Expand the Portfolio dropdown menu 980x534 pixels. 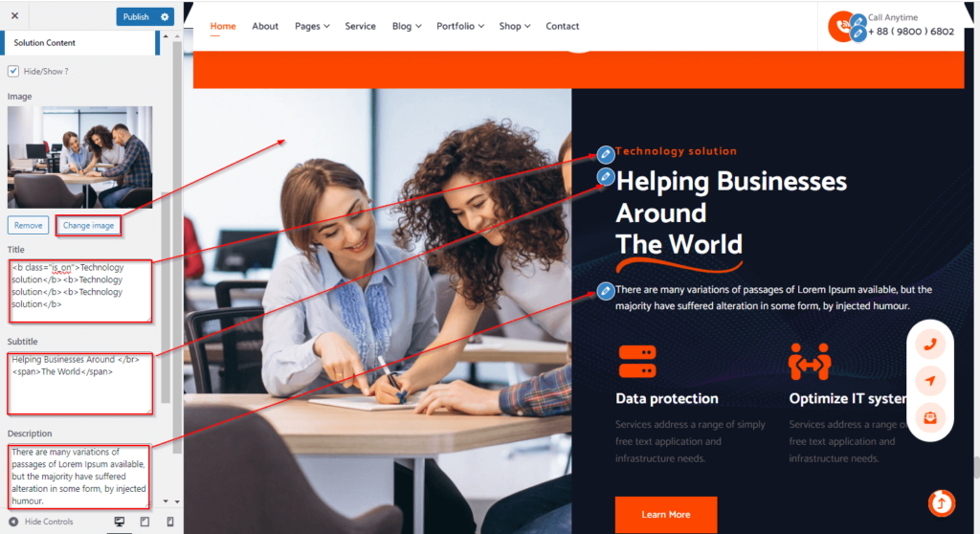click(x=460, y=26)
